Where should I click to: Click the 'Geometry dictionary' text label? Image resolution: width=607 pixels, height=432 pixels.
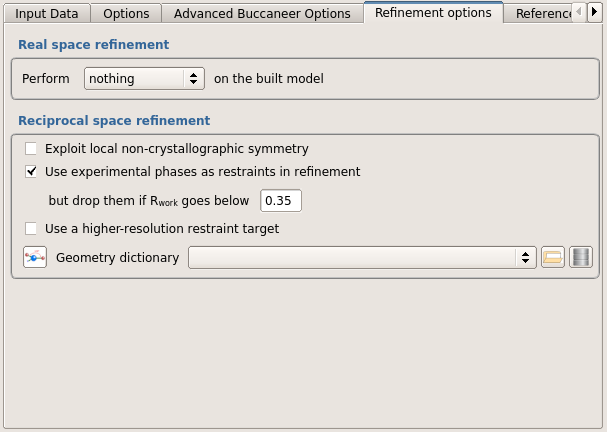[x=117, y=257]
